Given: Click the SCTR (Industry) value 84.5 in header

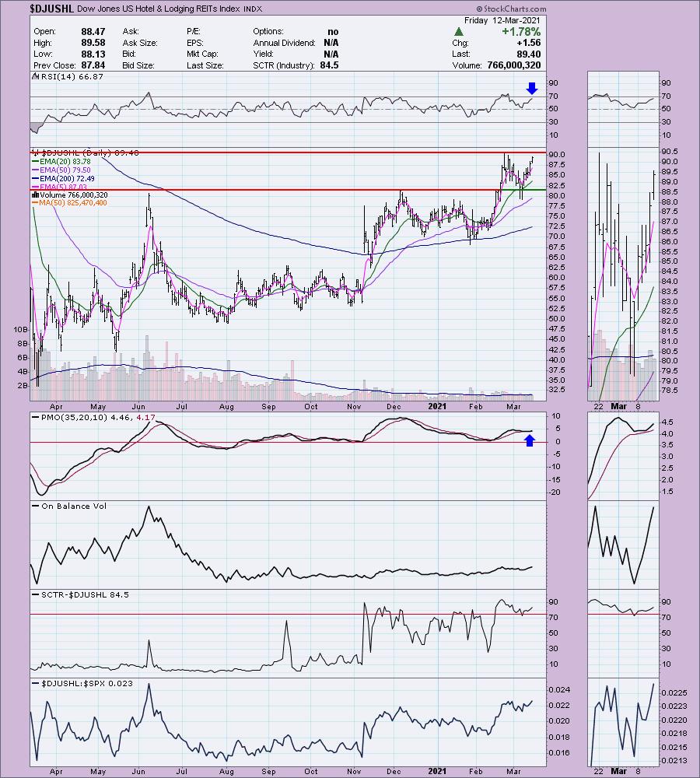Looking at the screenshot, I should (330, 65).
